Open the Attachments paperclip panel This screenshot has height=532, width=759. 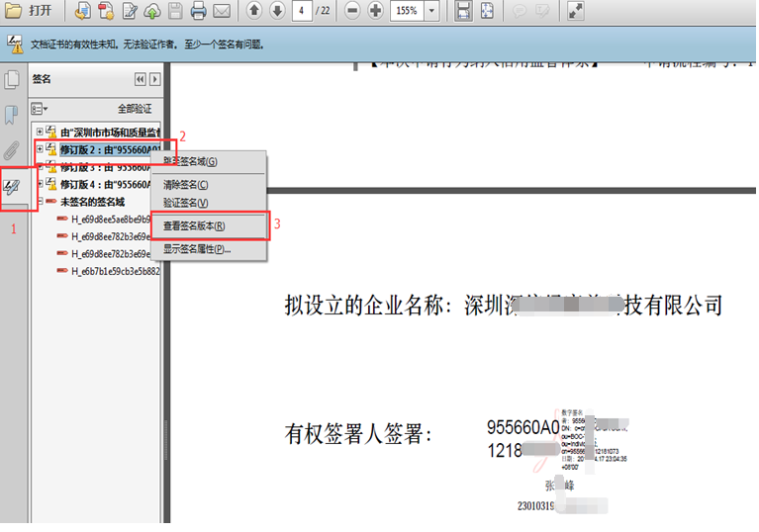click(13, 150)
